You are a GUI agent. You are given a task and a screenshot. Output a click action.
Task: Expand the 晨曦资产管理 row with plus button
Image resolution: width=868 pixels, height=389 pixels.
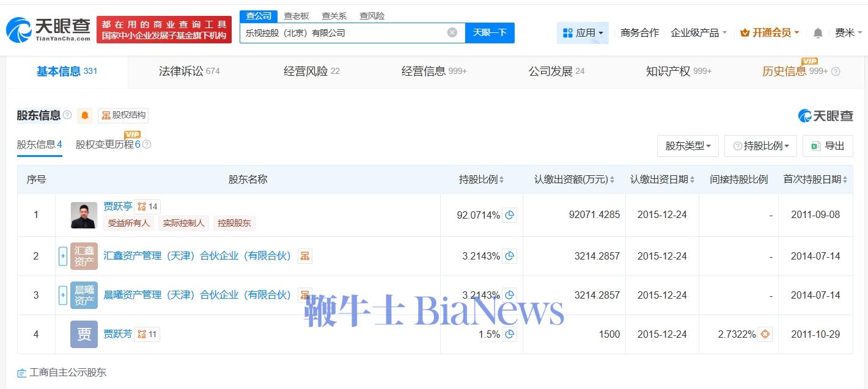coord(62,295)
